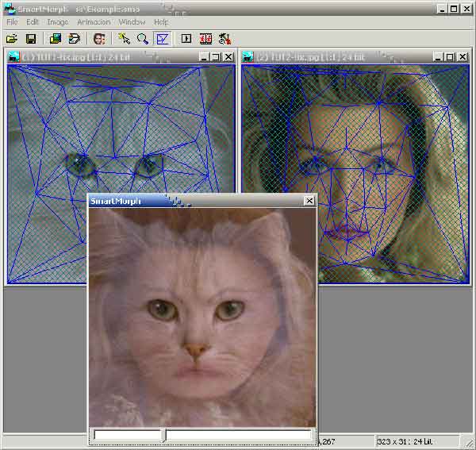Save the project with the floppy disk icon
This screenshot has height=450, width=476.
pyautogui.click(x=31, y=39)
